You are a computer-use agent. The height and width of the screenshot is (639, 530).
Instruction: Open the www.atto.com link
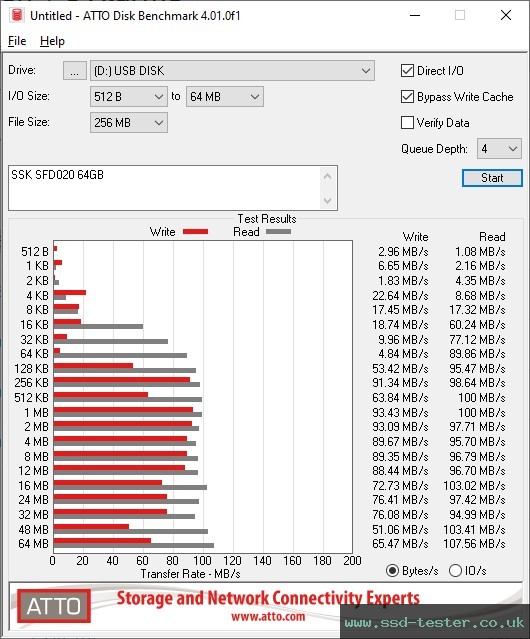coord(268,617)
